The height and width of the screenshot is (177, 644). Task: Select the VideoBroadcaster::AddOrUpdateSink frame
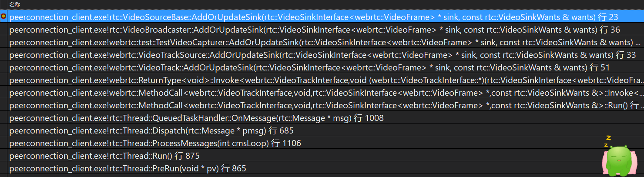(x=326, y=30)
